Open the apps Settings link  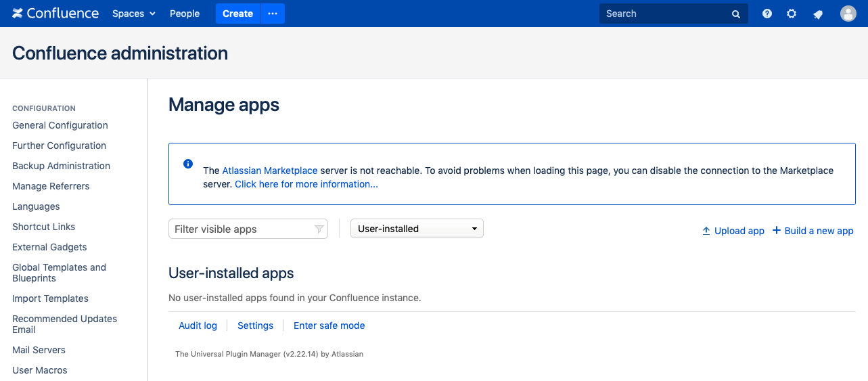[x=255, y=326]
